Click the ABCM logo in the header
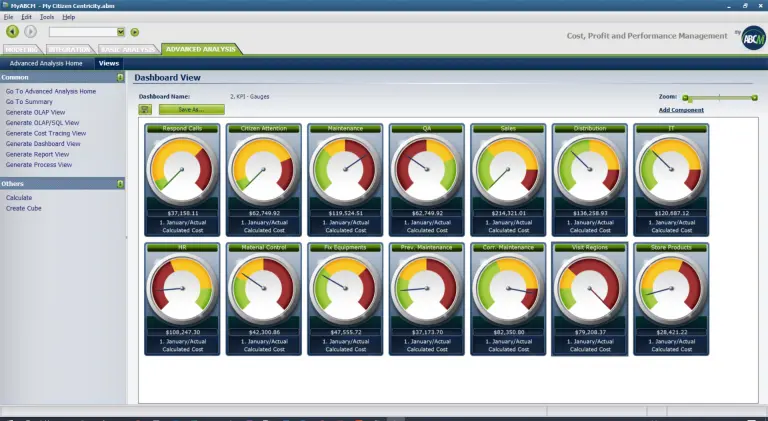Viewport: 768px width, 421px height. (752, 35)
